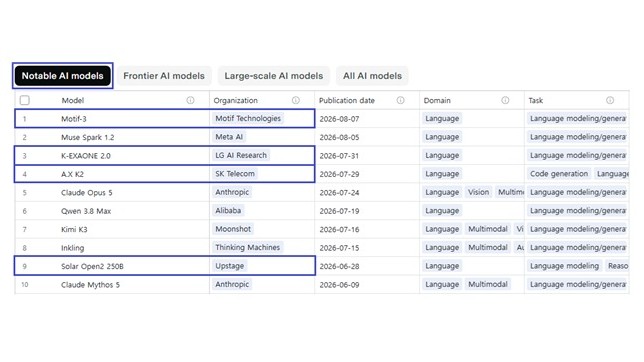Click the publication date 2026-07-19
This screenshot has height=362, width=644.
(x=339, y=211)
